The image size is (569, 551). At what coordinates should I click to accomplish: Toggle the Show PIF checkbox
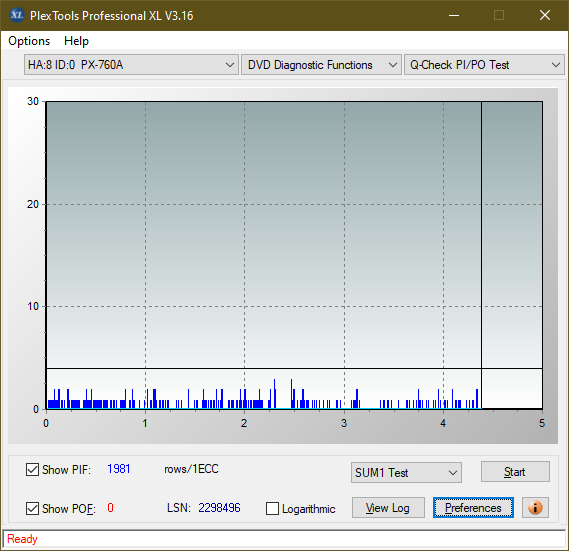[32, 469]
